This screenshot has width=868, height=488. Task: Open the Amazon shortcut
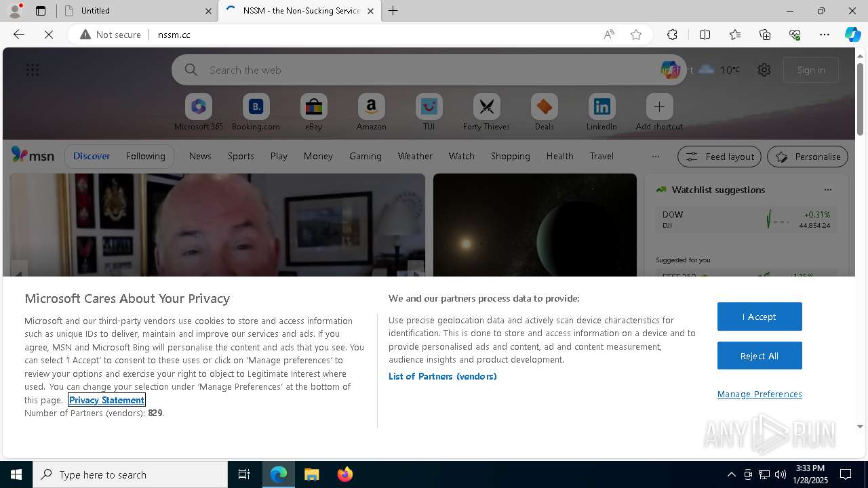point(371,112)
